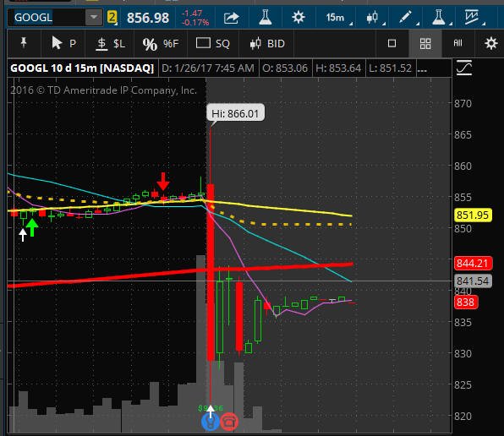504x436 pixels.
Task: Open the 15m timeframe dropdown
Action: click(337, 18)
